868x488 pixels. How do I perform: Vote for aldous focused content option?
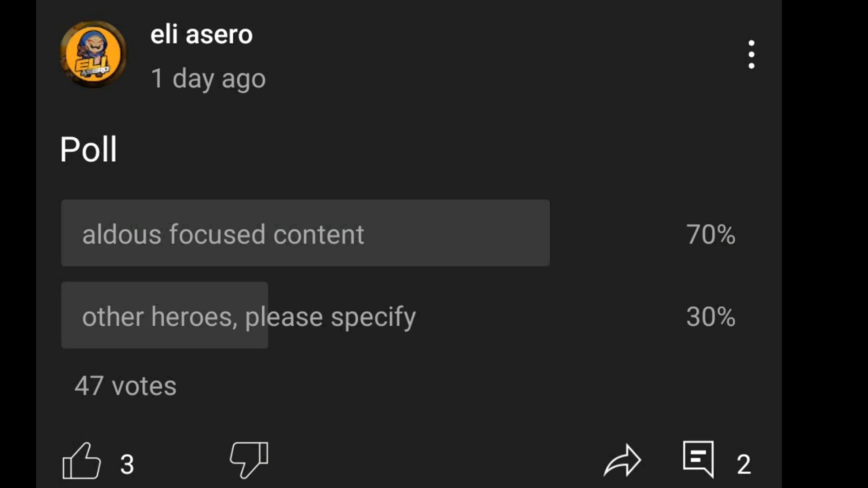pos(398,233)
